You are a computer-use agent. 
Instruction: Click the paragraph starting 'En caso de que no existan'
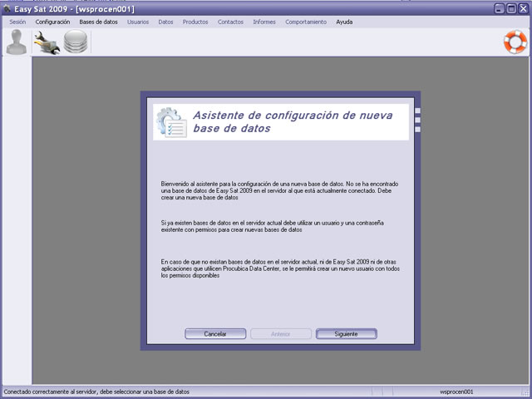[x=280, y=268]
